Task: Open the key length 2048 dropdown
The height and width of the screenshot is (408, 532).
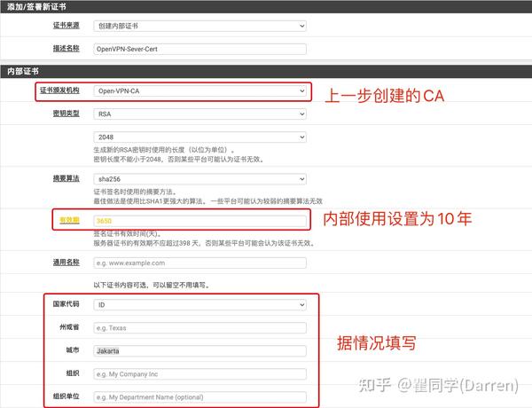Action: [199, 137]
